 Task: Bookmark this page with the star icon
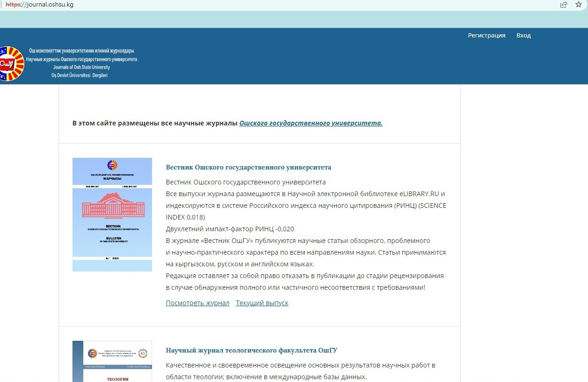(579, 5)
